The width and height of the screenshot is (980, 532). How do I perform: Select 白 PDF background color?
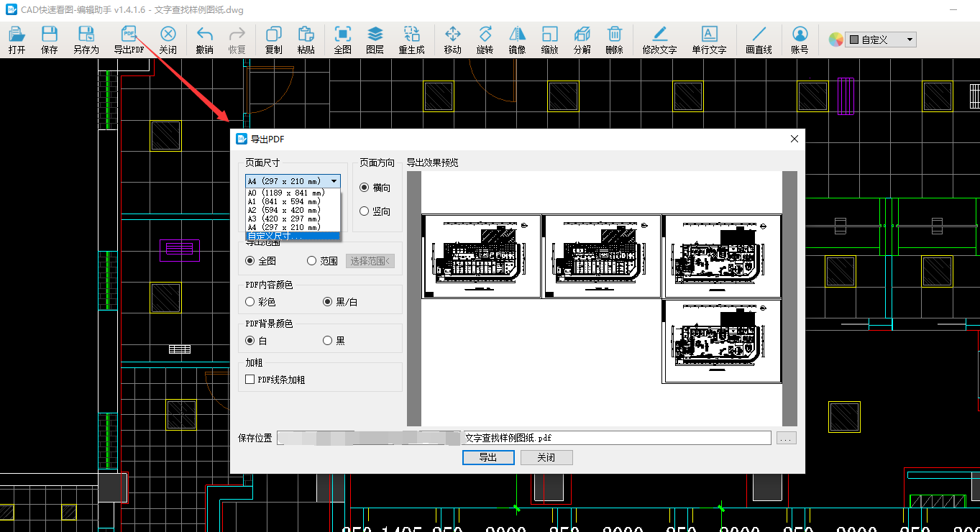[x=256, y=341]
